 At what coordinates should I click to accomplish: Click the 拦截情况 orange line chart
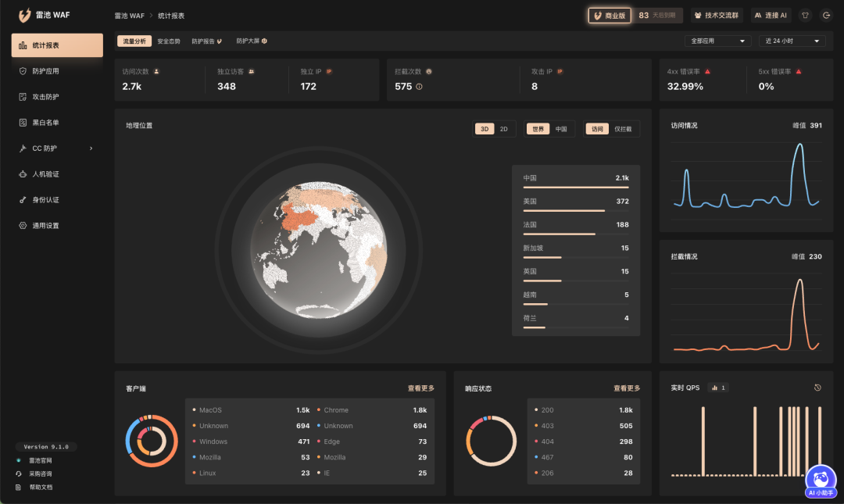(746, 313)
